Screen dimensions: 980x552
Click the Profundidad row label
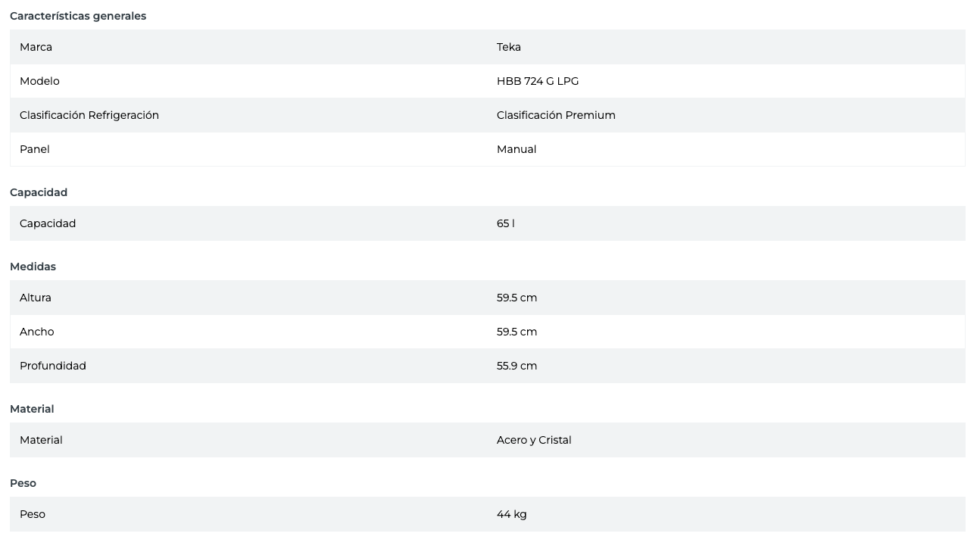[x=53, y=366]
